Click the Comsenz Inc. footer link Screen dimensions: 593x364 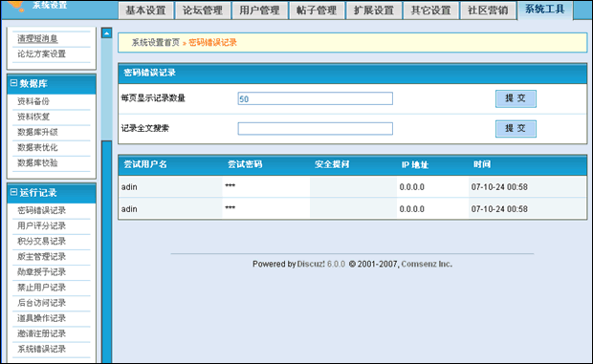point(427,264)
